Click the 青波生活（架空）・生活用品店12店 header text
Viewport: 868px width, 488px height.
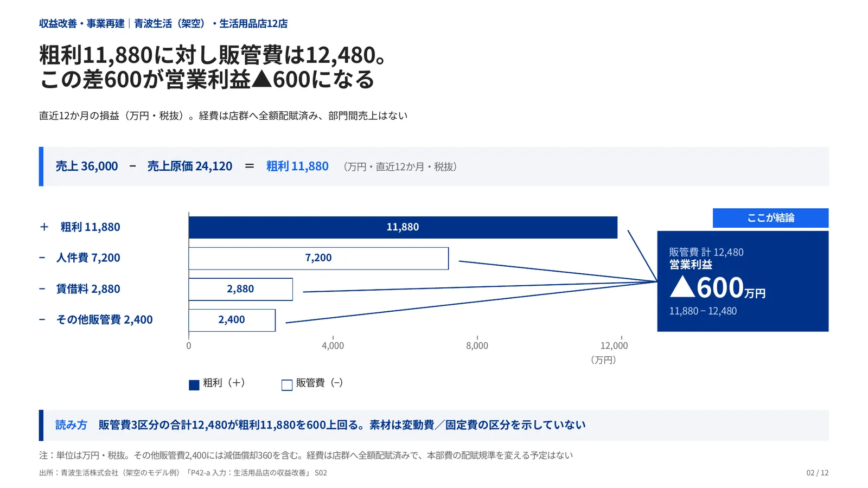pyautogui.click(x=211, y=24)
